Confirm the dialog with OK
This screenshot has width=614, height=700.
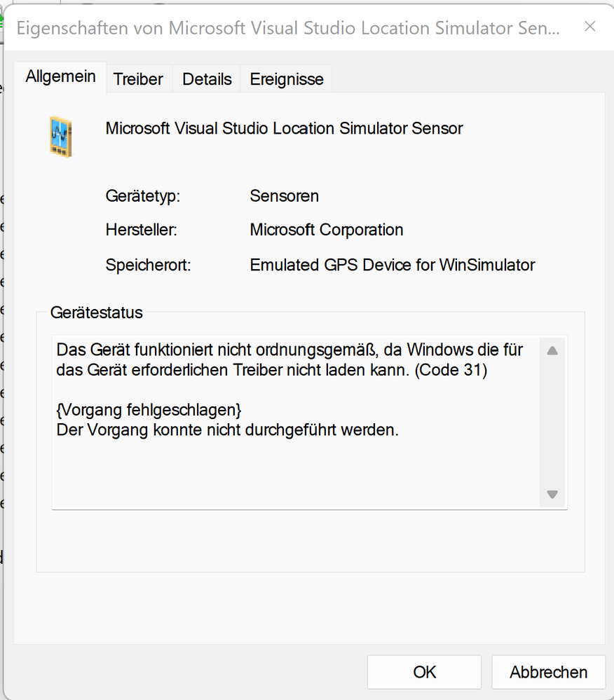pyautogui.click(x=424, y=671)
